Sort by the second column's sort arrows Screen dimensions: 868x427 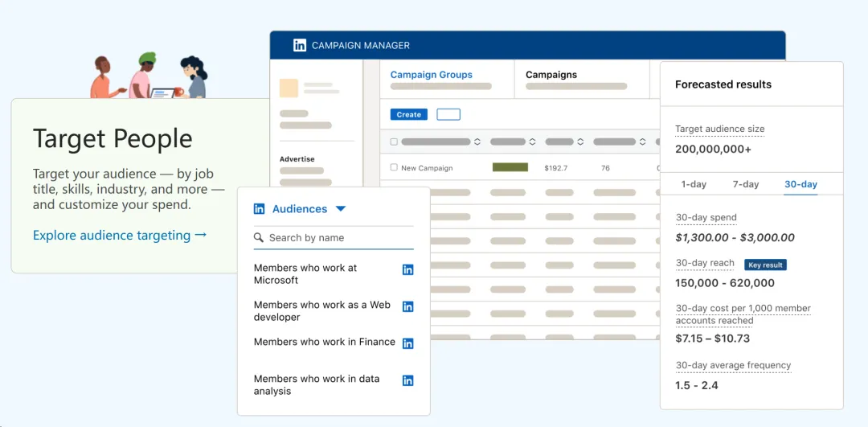click(532, 142)
